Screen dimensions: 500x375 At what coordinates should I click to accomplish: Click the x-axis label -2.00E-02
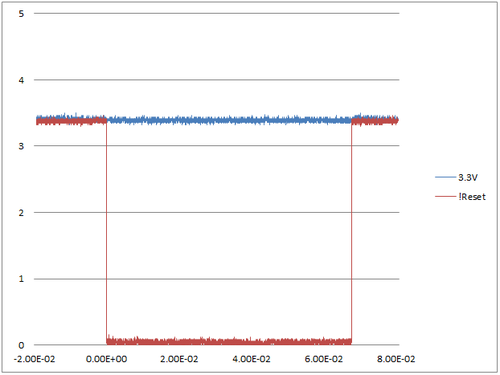click(x=34, y=359)
